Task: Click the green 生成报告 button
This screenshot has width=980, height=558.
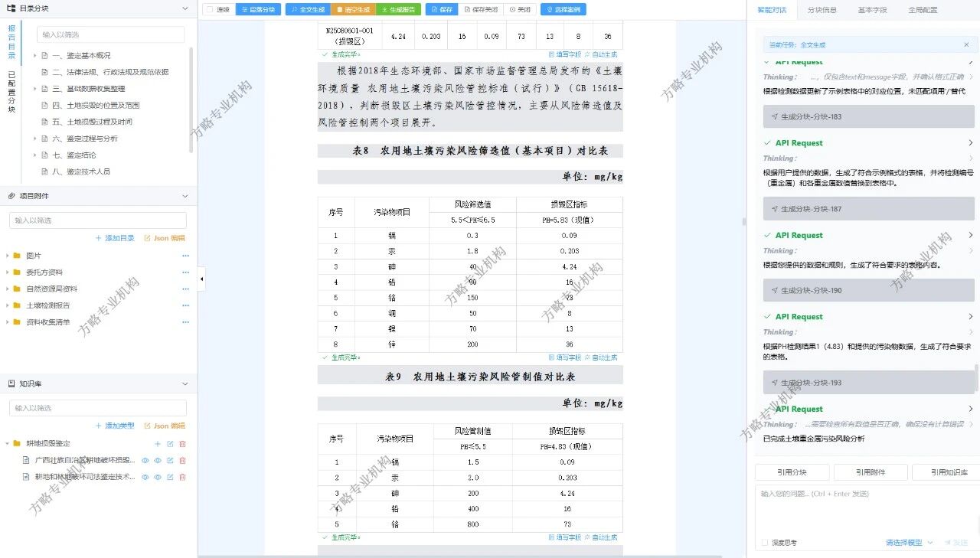Action: tap(398, 10)
